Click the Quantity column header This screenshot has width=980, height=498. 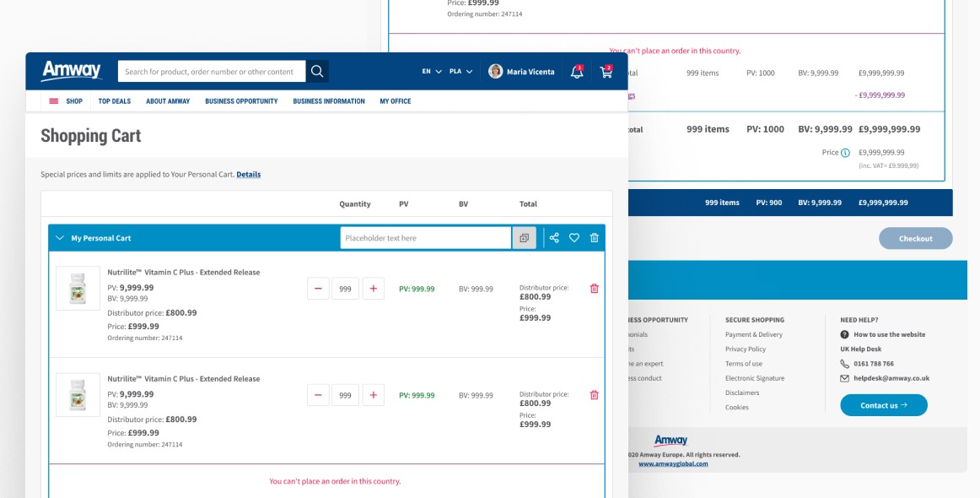coord(355,204)
